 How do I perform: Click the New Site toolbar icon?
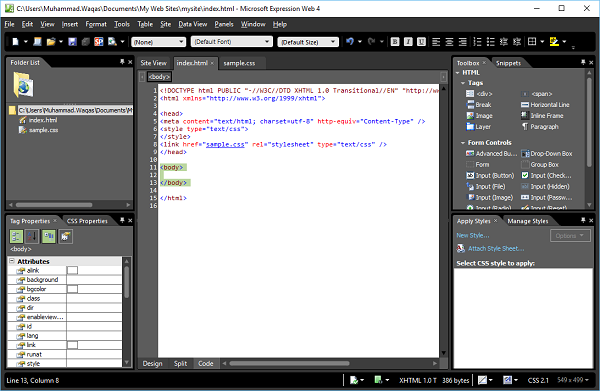click(x=37, y=42)
